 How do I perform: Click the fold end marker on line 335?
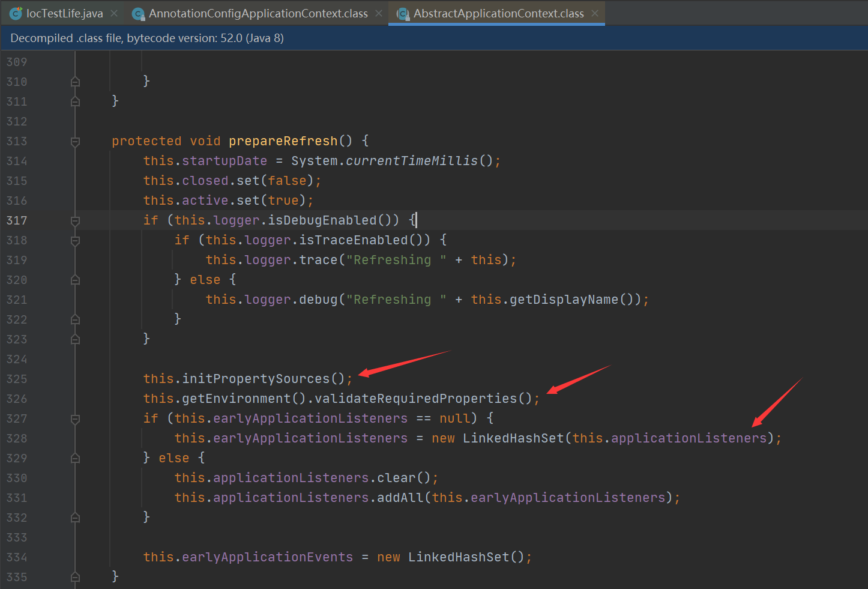(75, 577)
